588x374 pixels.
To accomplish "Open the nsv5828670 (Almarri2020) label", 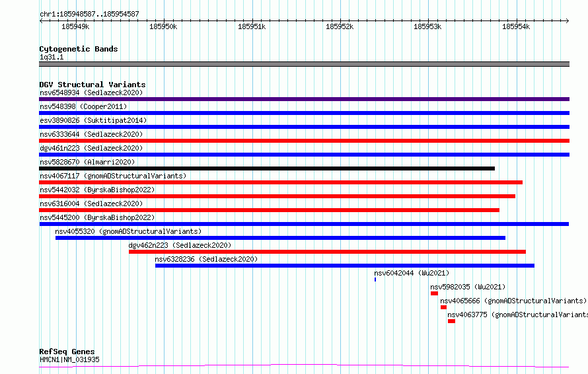I will pyautogui.click(x=87, y=162).
